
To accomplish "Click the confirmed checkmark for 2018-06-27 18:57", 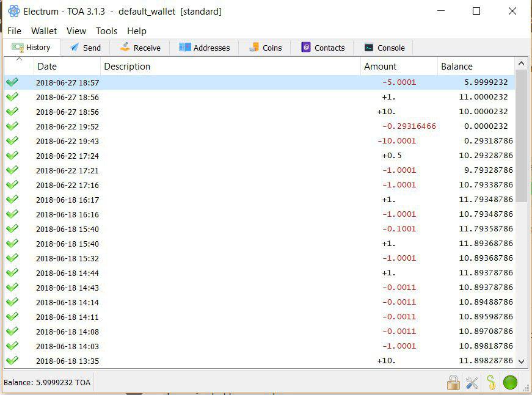I will [12, 82].
